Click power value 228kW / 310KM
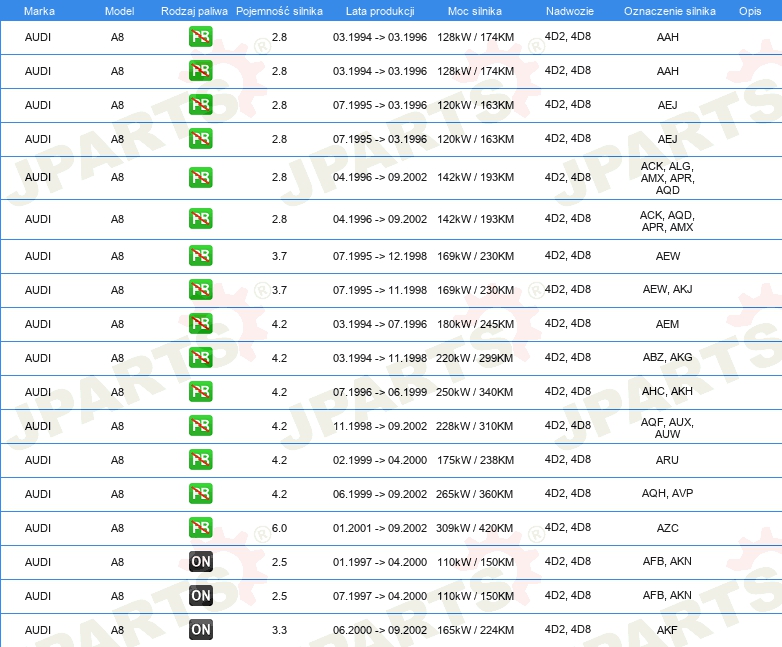The width and height of the screenshot is (782, 647). [474, 426]
